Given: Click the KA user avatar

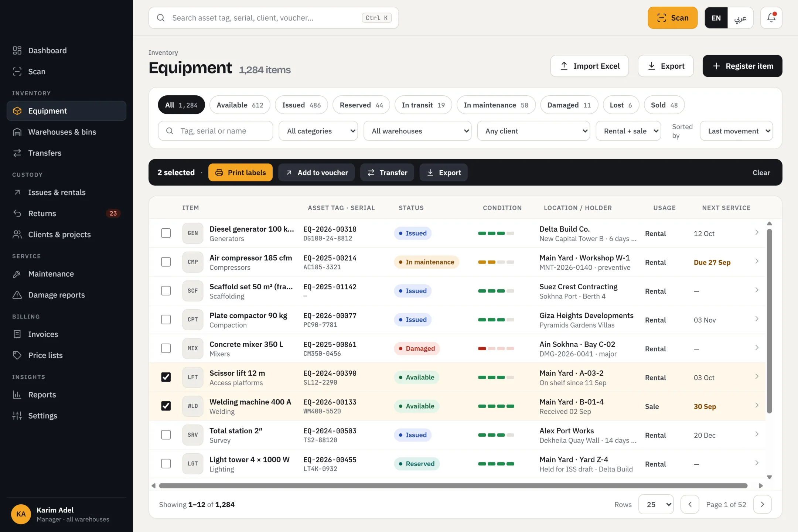Looking at the screenshot, I should pyautogui.click(x=21, y=514).
